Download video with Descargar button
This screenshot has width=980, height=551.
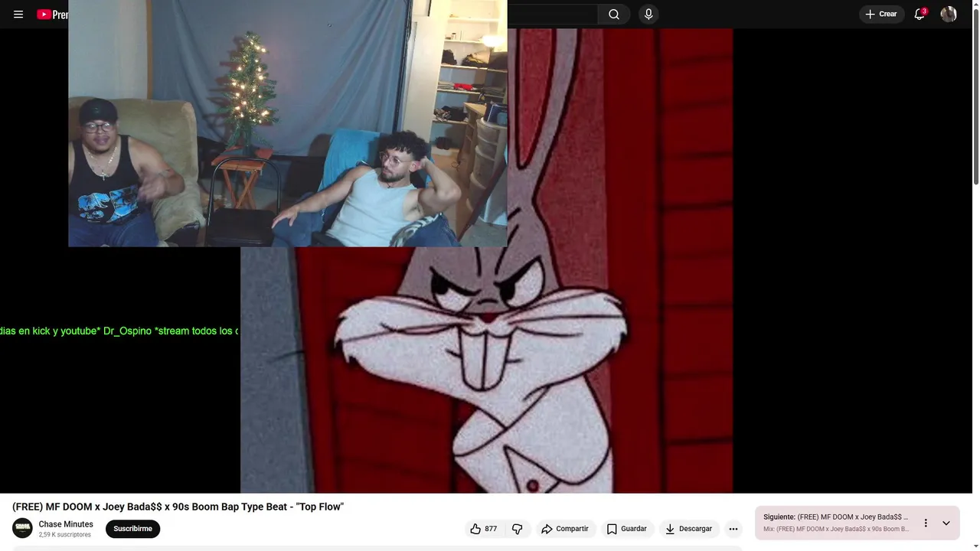[688, 529]
